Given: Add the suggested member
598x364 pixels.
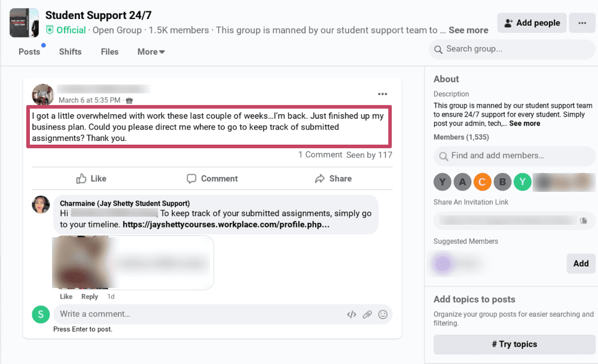Looking at the screenshot, I should (x=581, y=264).
